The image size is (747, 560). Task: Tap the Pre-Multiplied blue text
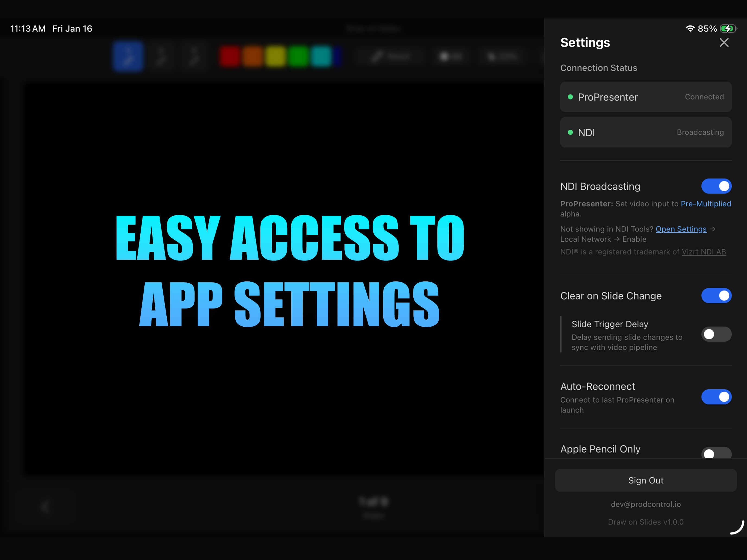coord(706,203)
